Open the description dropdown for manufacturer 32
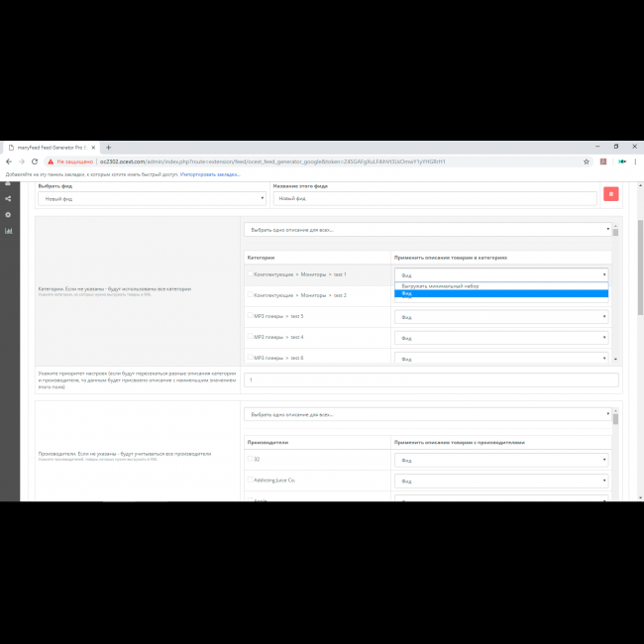This screenshot has height=644, width=644. click(501, 460)
